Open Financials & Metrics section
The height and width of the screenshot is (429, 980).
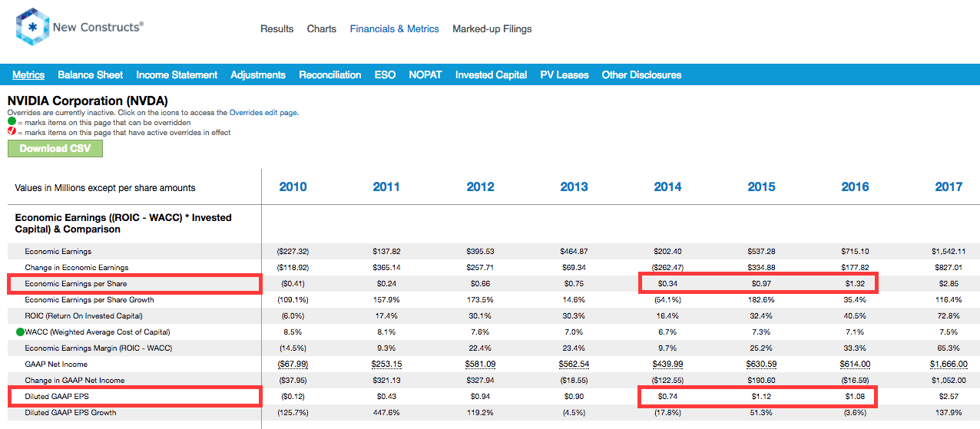(x=394, y=29)
